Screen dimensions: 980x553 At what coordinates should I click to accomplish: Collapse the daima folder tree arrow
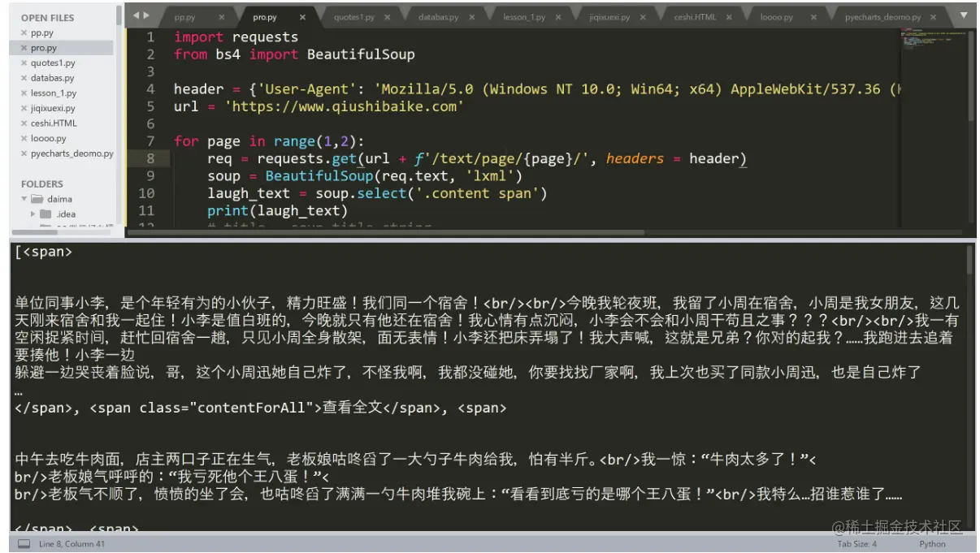coord(24,199)
